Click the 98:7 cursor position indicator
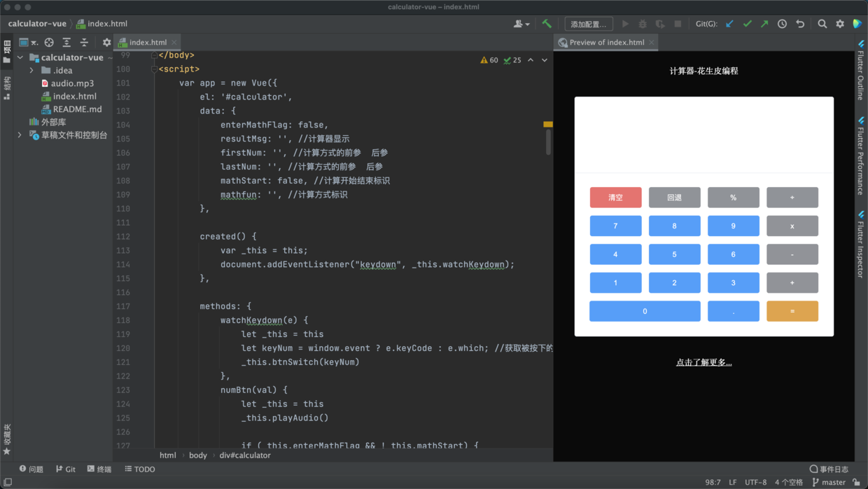The height and width of the screenshot is (489, 868). (x=713, y=482)
